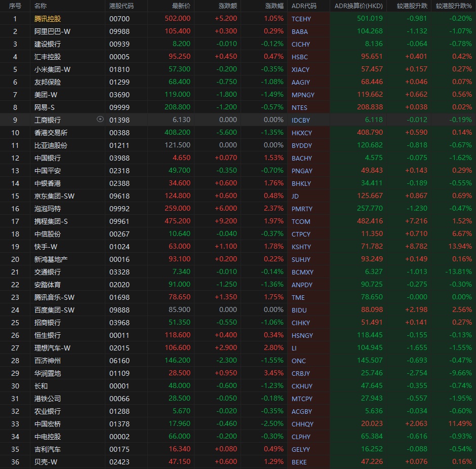
Task: Click ADR code TCEHY
Action: click(301, 19)
